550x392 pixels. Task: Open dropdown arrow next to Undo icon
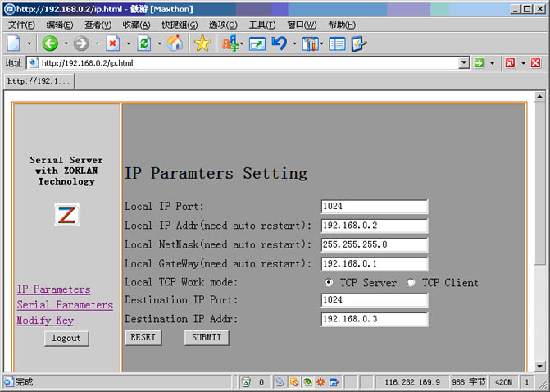[x=293, y=43]
